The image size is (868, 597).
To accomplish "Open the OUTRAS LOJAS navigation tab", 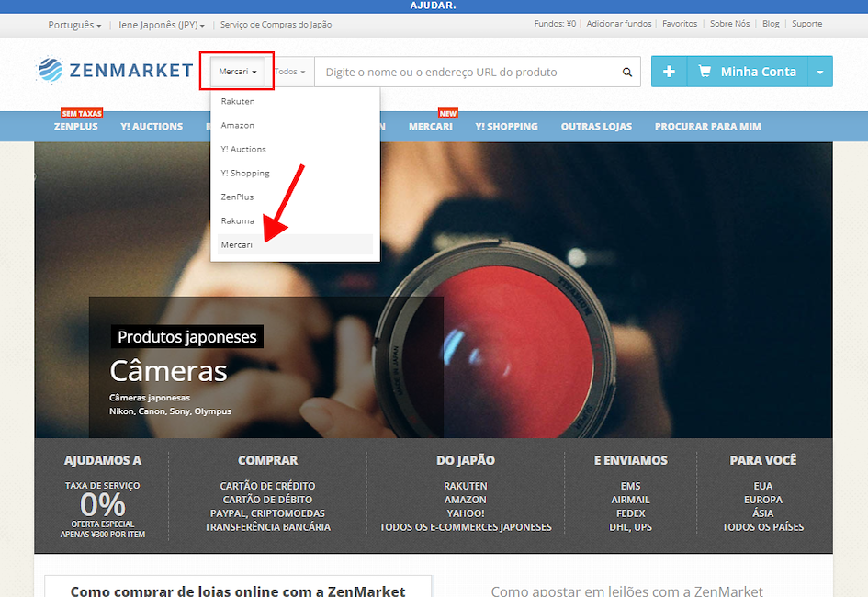I will click(x=596, y=126).
